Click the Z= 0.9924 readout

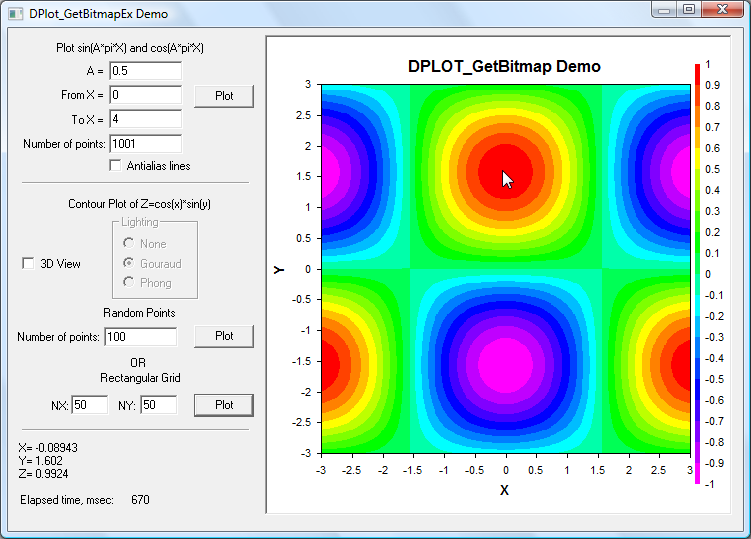43,474
